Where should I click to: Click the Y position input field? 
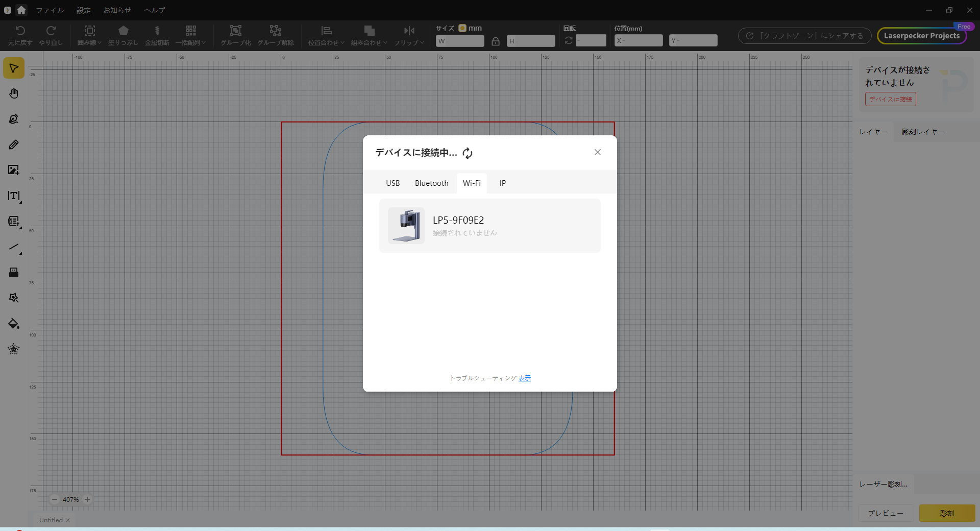693,41
